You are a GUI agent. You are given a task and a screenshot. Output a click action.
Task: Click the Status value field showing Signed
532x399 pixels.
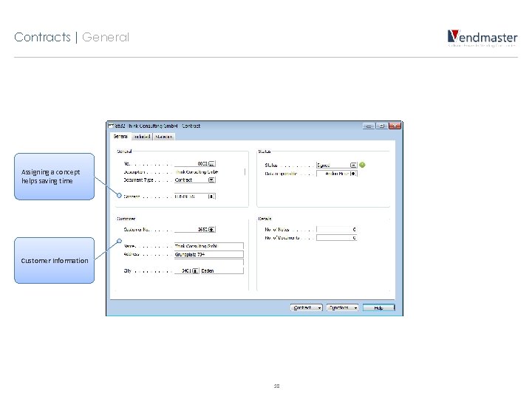[x=333, y=166]
